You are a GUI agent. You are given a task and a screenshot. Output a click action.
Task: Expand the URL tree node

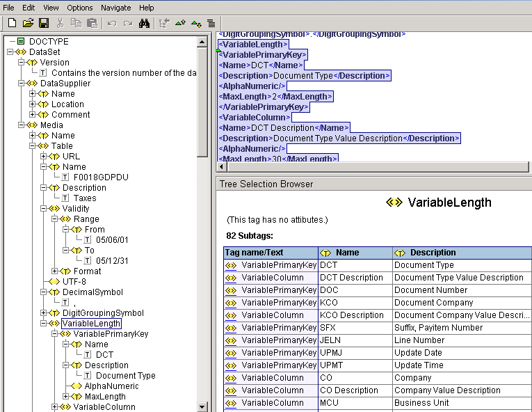(x=43, y=157)
